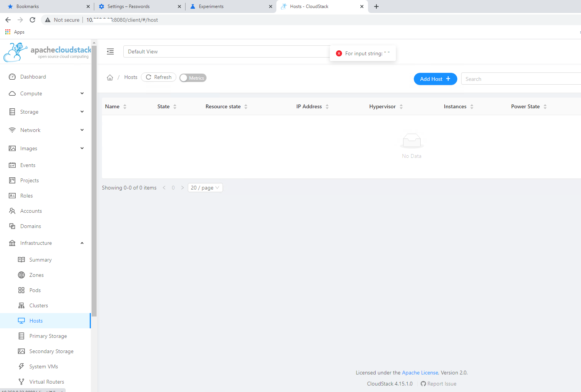Click the Pods grid icon

[x=21, y=290]
